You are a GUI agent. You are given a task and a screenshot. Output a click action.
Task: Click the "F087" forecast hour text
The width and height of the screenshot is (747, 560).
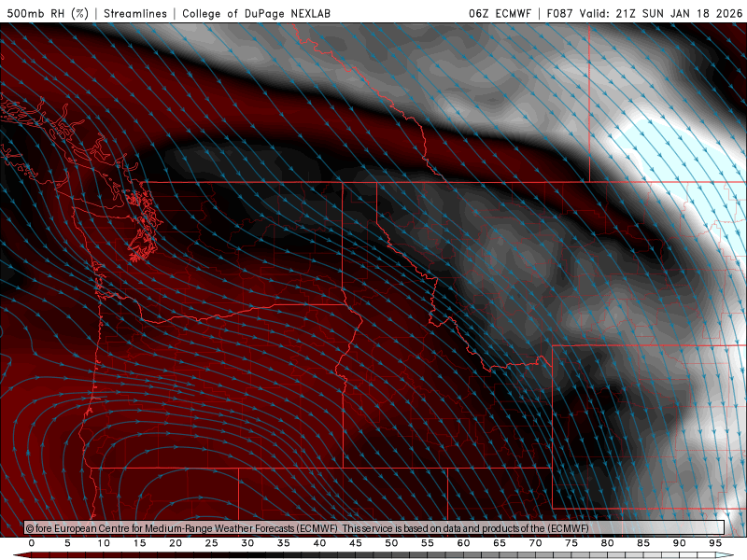(559, 13)
